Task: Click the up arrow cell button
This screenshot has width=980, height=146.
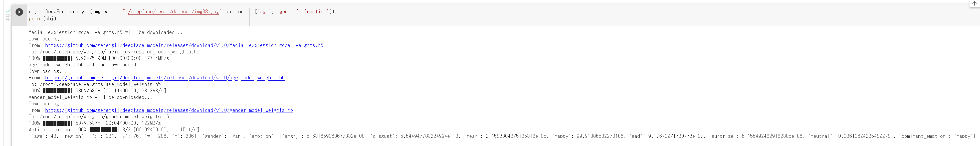Action: point(974,3)
